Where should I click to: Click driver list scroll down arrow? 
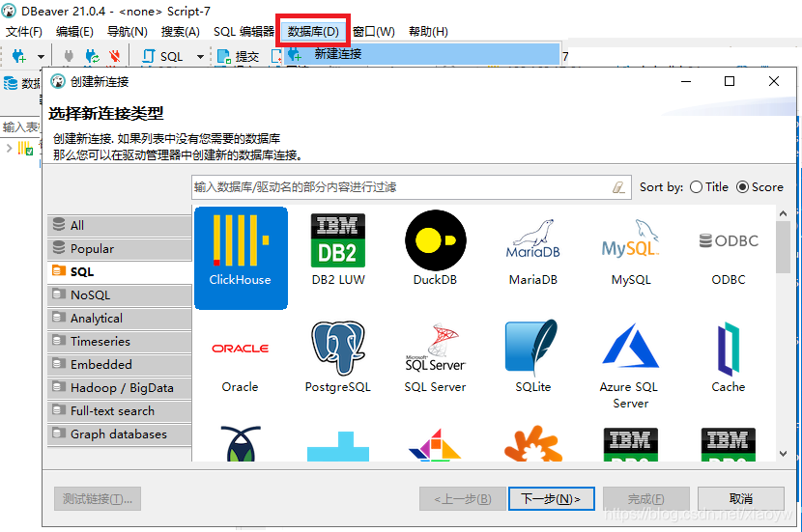click(783, 453)
